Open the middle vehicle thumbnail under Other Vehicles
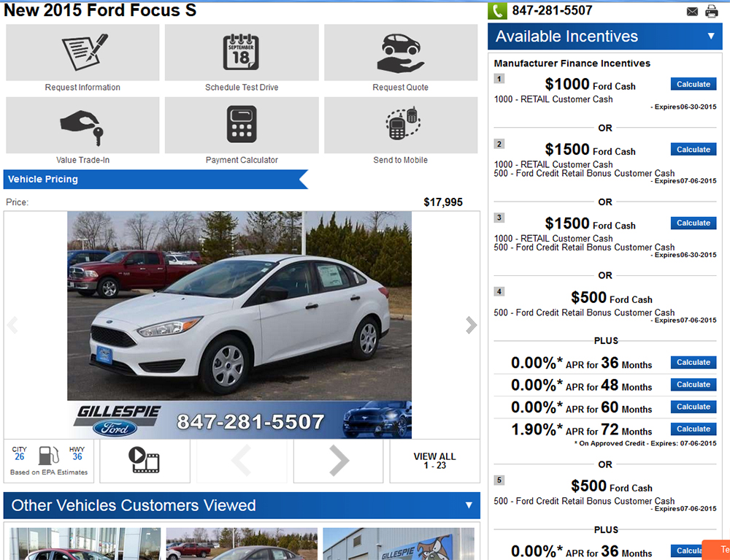 click(x=242, y=544)
